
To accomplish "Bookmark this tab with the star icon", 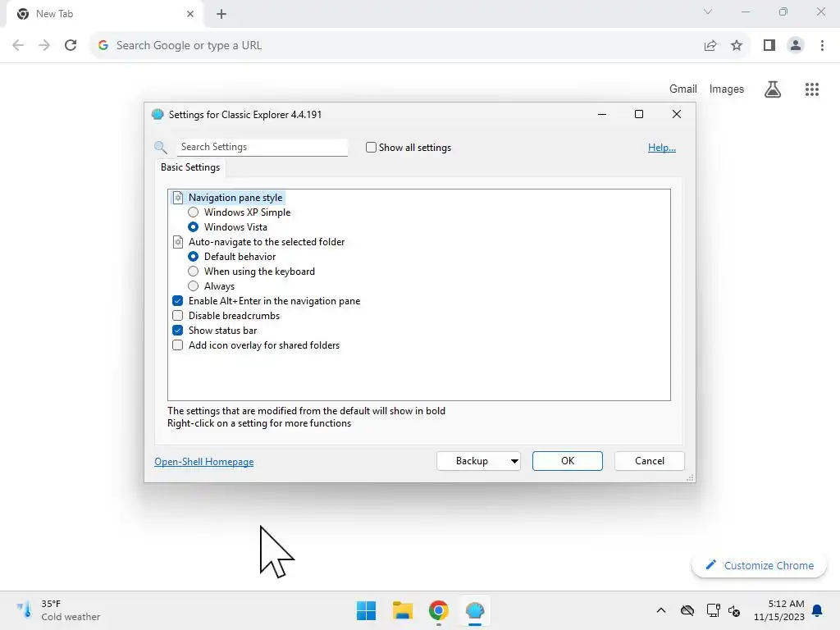I will [x=737, y=46].
